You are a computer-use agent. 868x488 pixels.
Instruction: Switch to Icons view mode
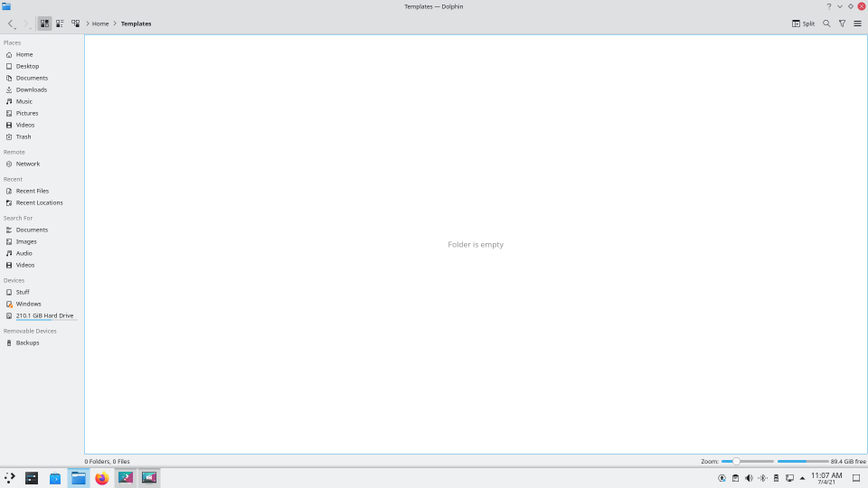[x=44, y=23]
